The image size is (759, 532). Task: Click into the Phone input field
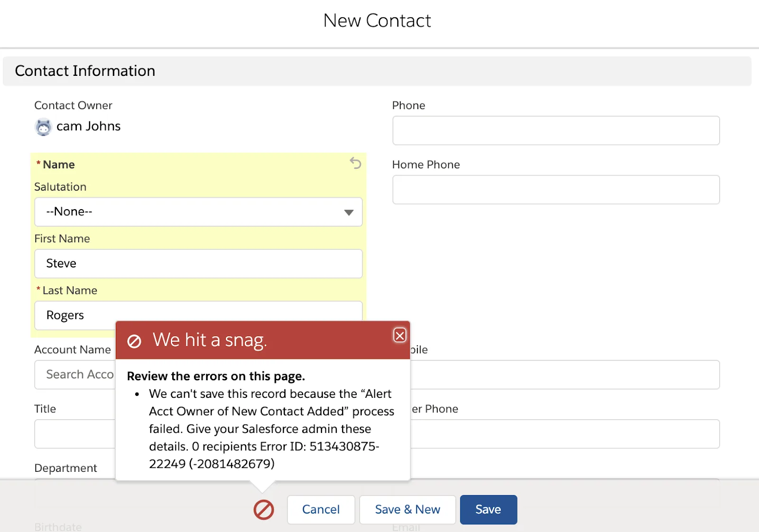(x=556, y=130)
